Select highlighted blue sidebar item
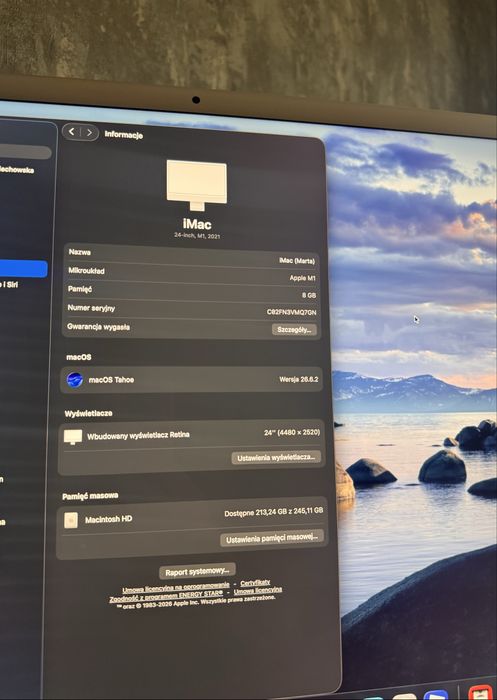 (x=23, y=269)
